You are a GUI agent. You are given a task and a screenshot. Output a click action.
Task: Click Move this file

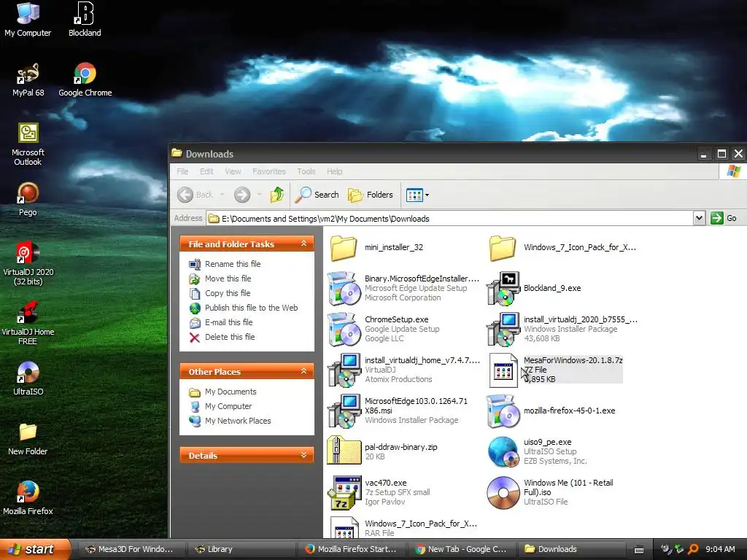pyautogui.click(x=228, y=279)
